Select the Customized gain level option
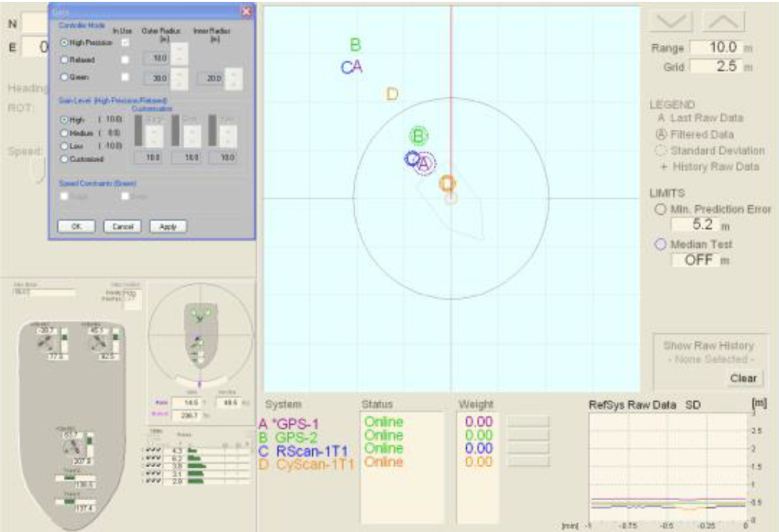779x532 pixels. 64,159
